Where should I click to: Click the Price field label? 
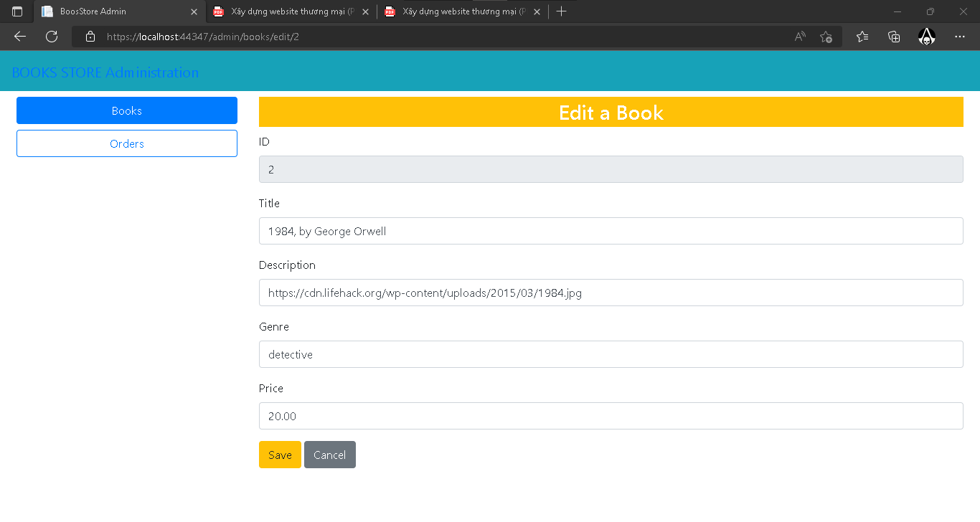pos(271,389)
